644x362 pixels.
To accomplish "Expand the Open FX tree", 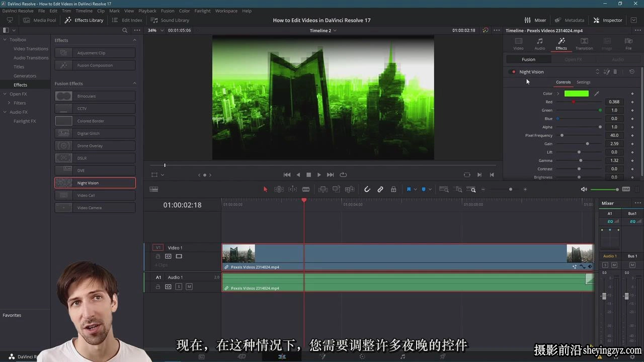I will point(5,94).
